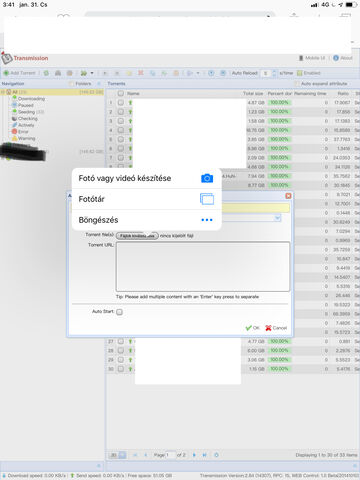Image resolution: width=360 pixels, height=480 pixels.
Task: Click the 100.00% progress bar in row 29
Action: tap(279, 360)
